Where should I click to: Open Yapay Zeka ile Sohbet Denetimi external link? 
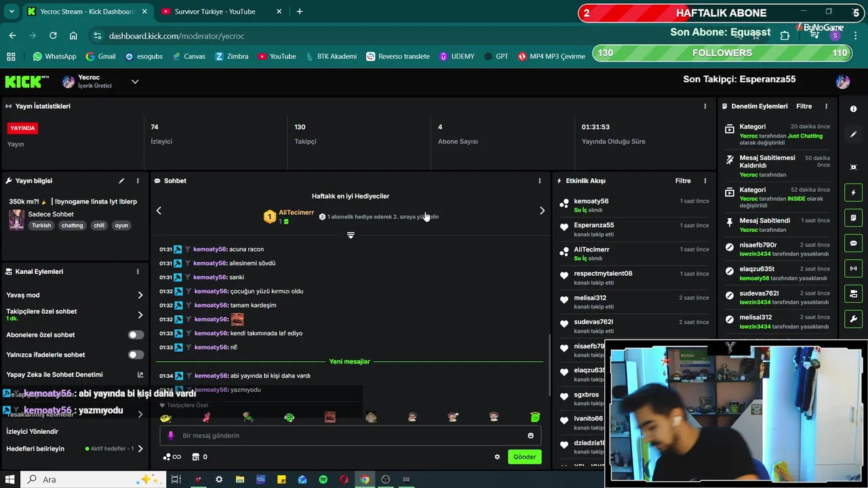tap(140, 375)
